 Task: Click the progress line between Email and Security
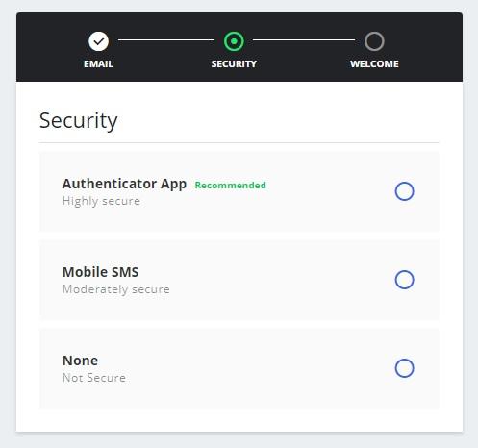(166, 40)
